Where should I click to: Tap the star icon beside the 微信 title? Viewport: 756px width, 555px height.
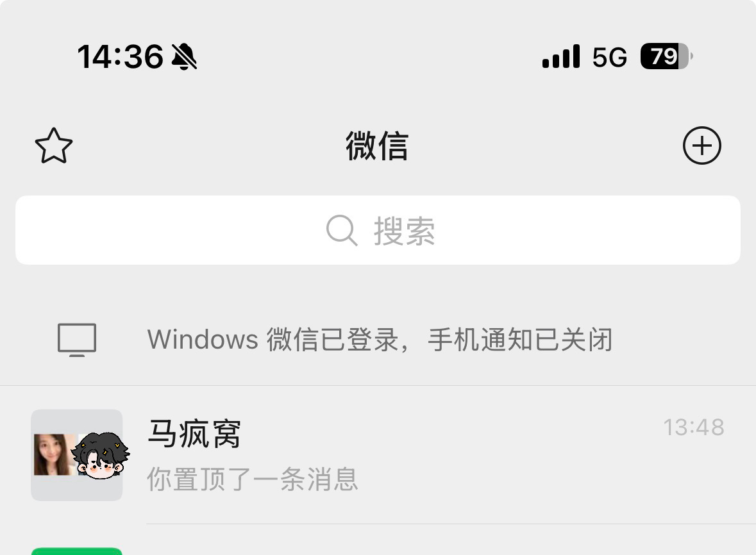53,145
